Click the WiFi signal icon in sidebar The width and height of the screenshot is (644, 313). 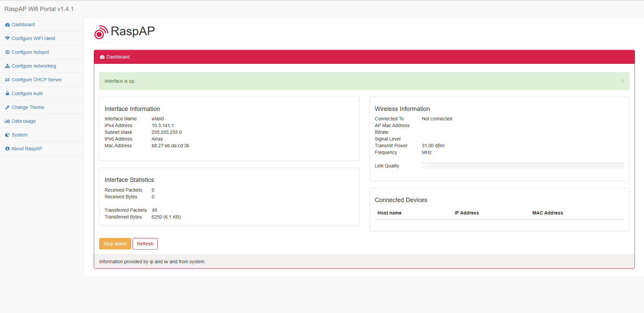click(x=7, y=38)
